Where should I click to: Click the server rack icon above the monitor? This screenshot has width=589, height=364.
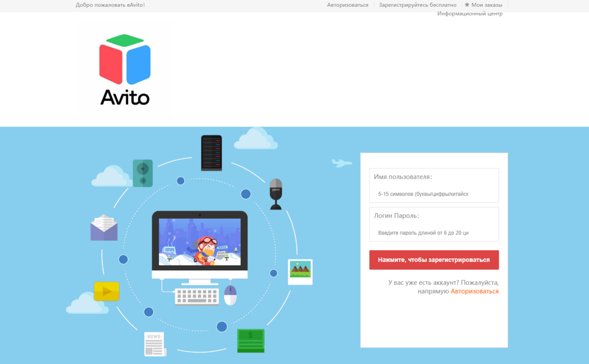pos(211,152)
